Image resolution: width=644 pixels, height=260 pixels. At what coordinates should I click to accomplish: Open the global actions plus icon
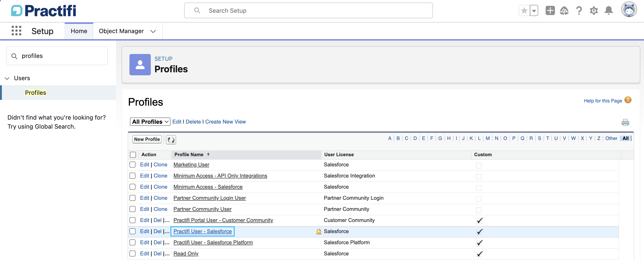pos(550,10)
